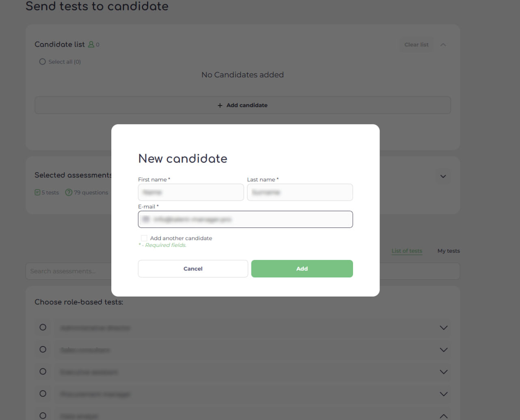The image size is (520, 420).
Task: Click the plus icon beside Add candidate
Action: point(220,105)
